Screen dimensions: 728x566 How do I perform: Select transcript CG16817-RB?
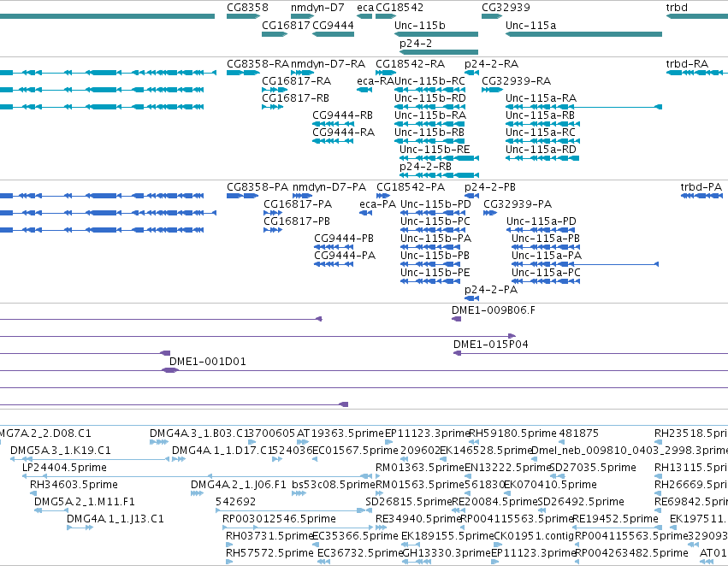tap(295, 97)
